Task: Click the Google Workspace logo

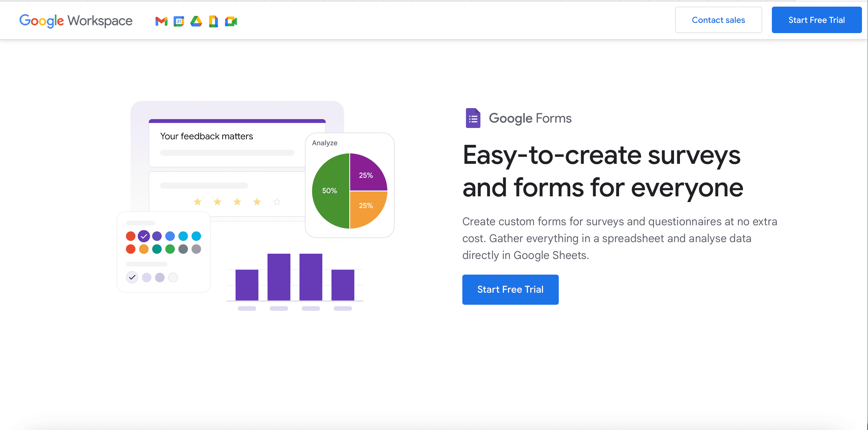Action: pos(75,20)
